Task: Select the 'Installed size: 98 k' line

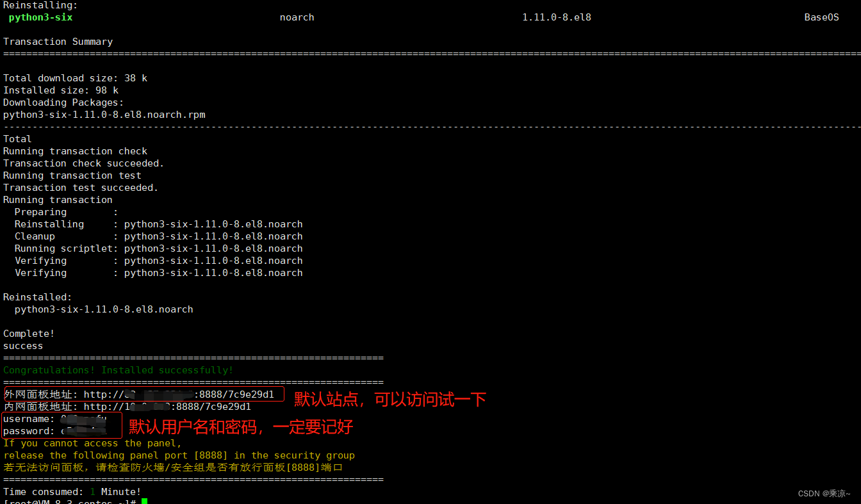Action: (x=61, y=90)
